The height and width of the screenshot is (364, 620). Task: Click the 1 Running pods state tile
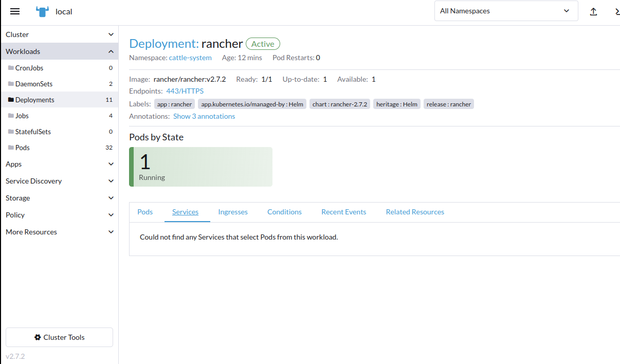pos(200,167)
